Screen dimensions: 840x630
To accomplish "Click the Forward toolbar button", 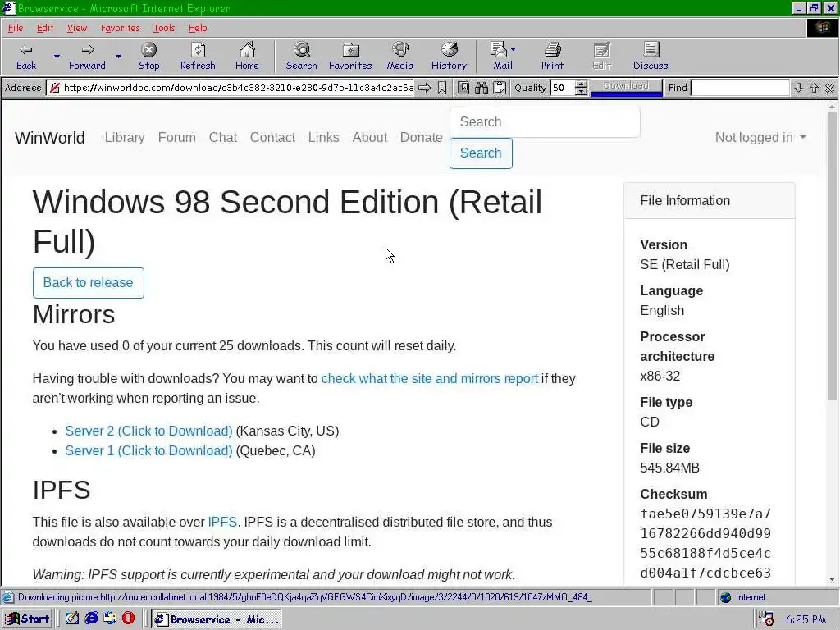I will pyautogui.click(x=87, y=57).
